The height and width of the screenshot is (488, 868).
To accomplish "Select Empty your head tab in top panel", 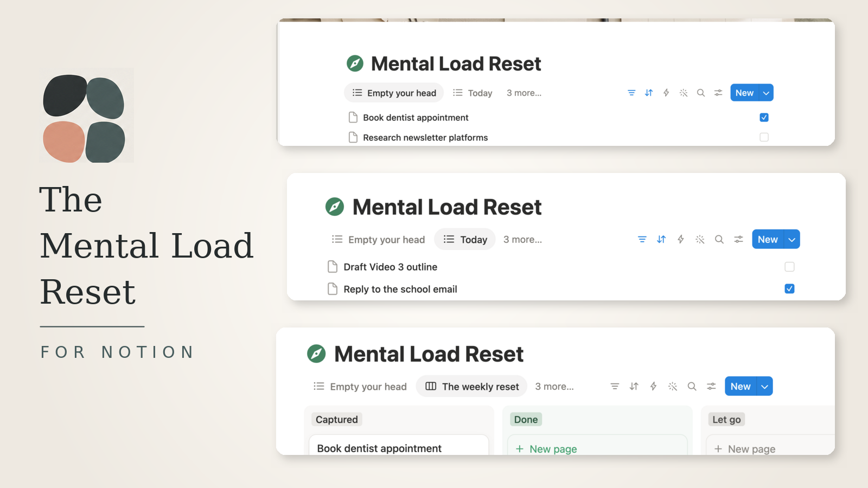I will [394, 93].
